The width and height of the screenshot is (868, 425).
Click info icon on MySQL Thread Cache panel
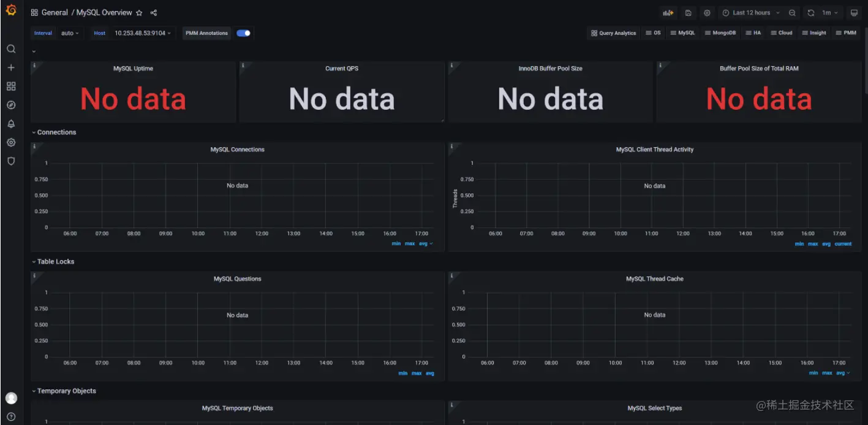coord(451,275)
